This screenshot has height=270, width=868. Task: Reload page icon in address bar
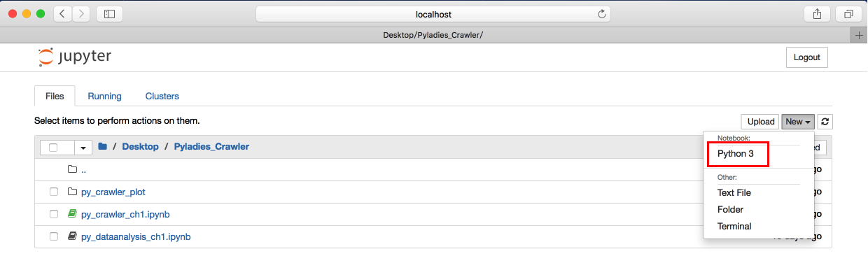click(601, 14)
